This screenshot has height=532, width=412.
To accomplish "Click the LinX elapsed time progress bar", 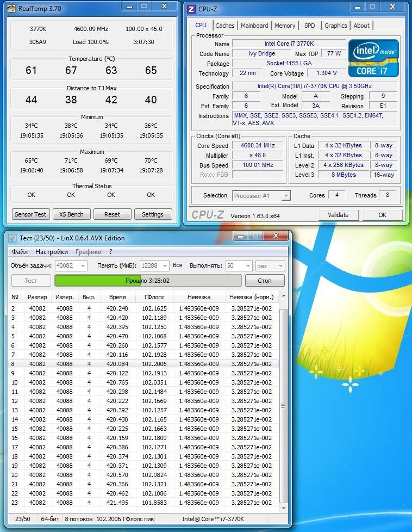I will (148, 281).
